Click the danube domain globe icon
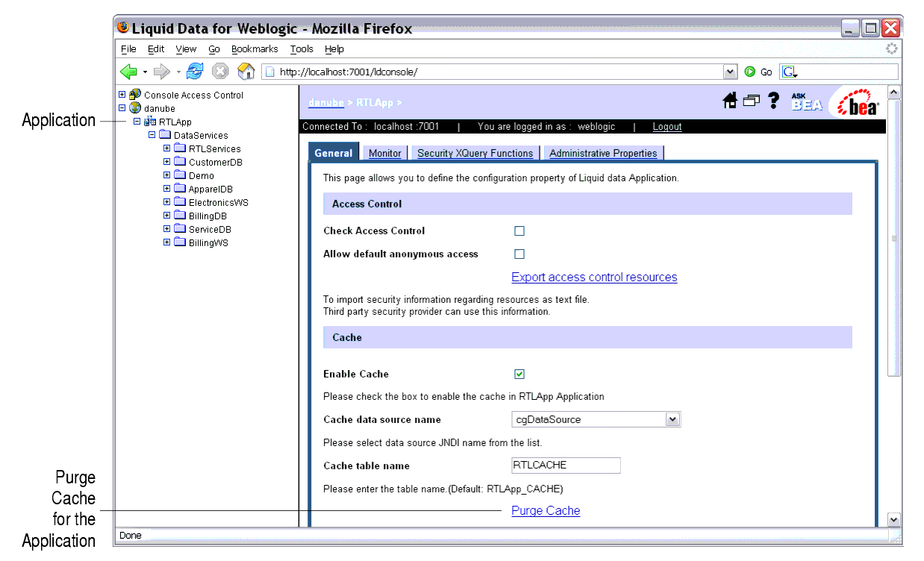Viewport: 924px width, 561px height. pyautogui.click(x=135, y=108)
